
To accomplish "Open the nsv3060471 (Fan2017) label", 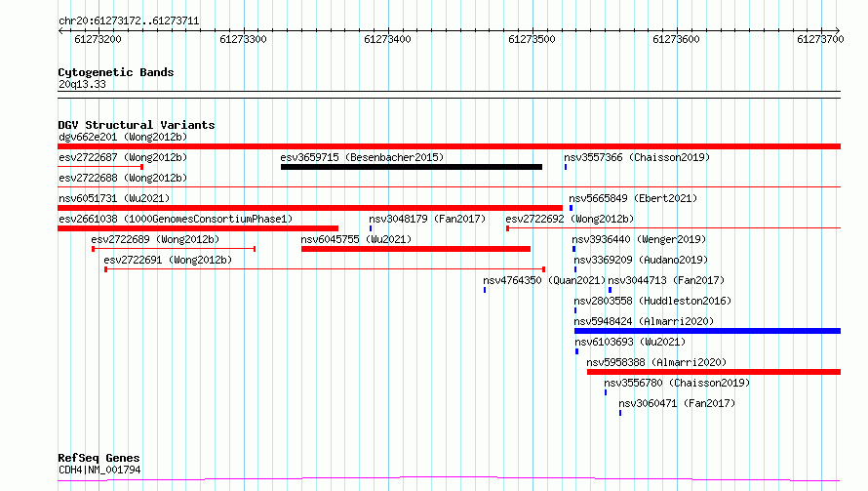I will (677, 403).
